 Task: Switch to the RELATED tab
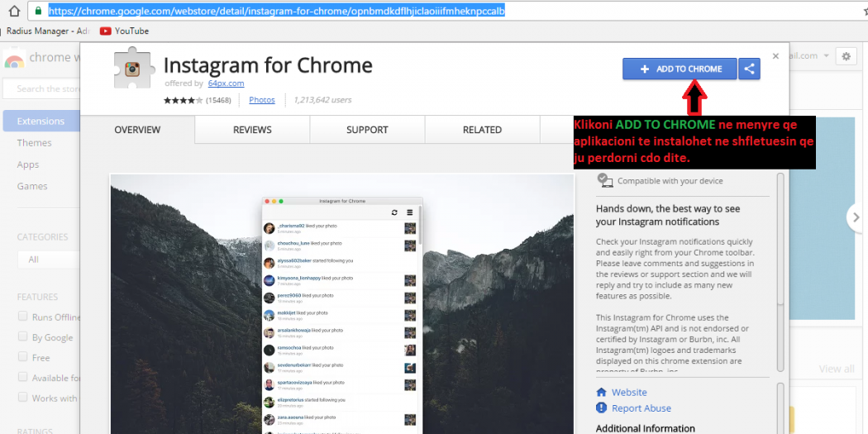[x=482, y=130]
